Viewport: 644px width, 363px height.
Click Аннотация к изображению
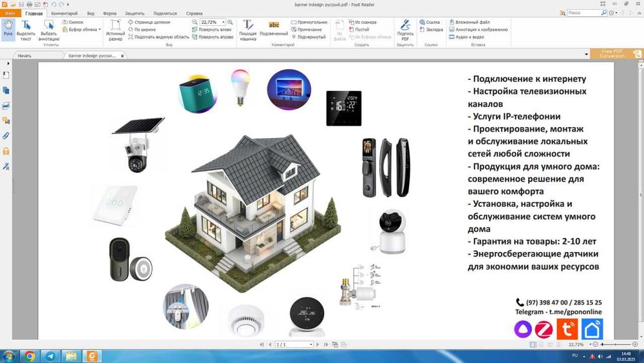(x=478, y=30)
